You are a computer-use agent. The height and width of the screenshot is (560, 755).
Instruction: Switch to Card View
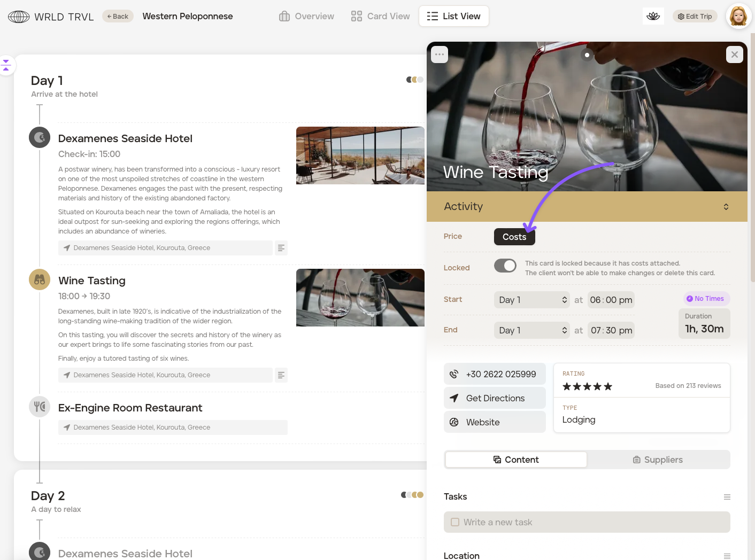[x=381, y=16]
